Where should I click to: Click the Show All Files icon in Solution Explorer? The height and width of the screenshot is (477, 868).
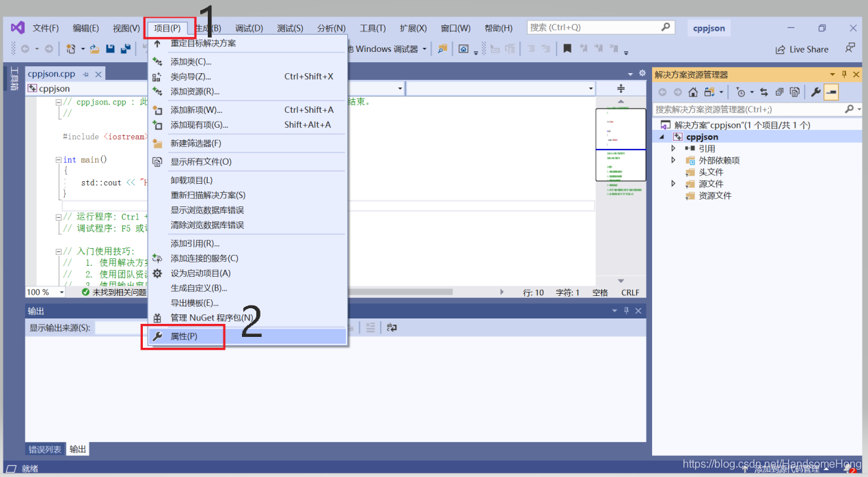tap(794, 92)
